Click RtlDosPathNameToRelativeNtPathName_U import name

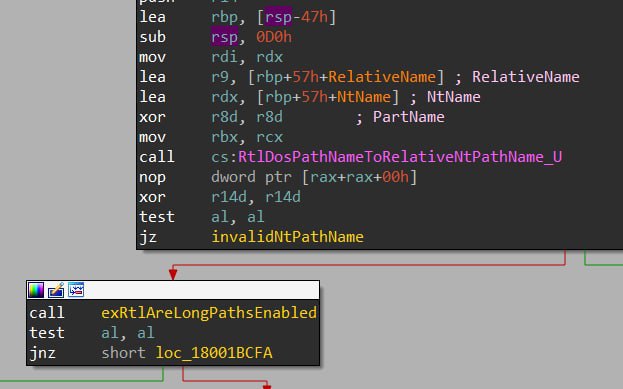[x=400, y=157]
